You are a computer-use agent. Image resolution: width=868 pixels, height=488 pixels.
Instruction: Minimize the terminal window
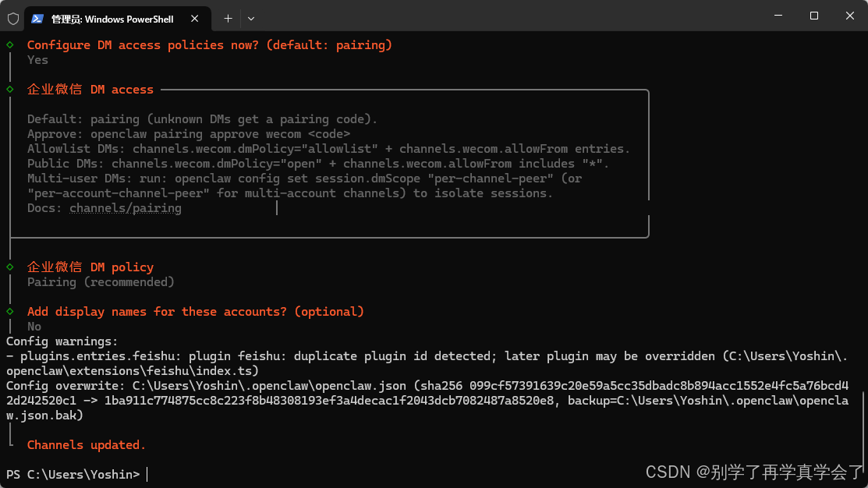(778, 16)
